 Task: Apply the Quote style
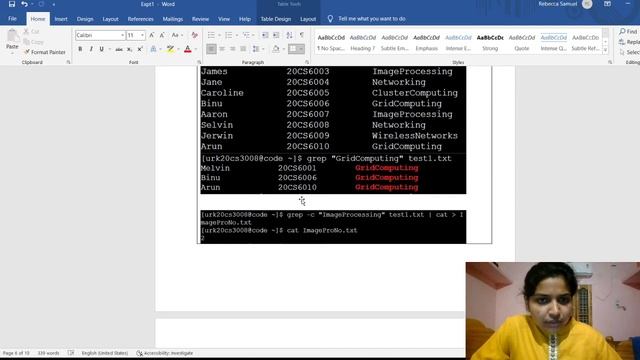point(522,42)
